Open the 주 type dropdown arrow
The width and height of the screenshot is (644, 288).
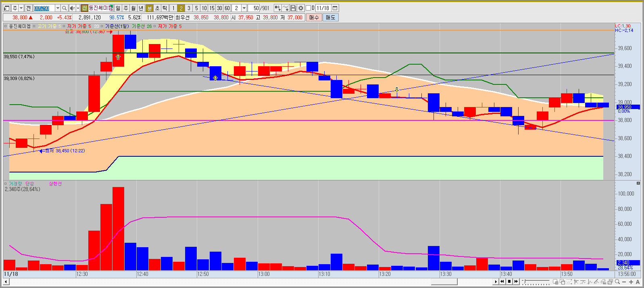click(21, 8)
